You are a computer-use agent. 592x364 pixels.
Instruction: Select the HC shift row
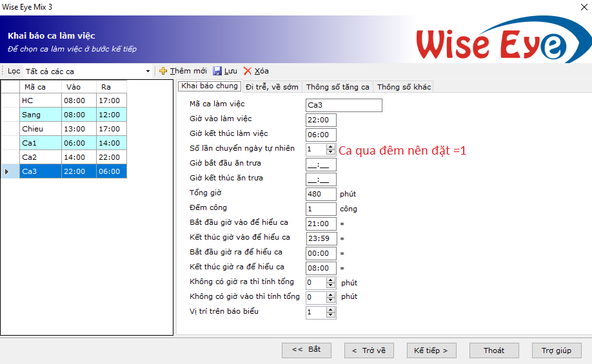40,101
